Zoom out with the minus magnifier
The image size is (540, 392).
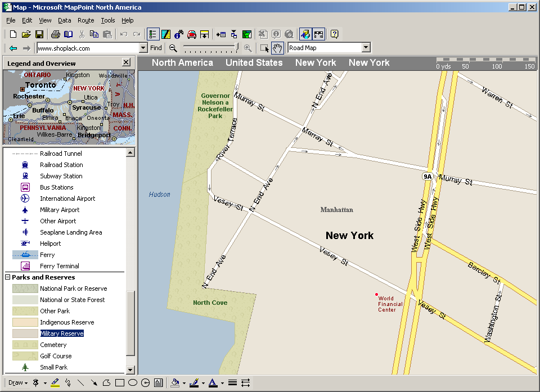pyautogui.click(x=173, y=48)
